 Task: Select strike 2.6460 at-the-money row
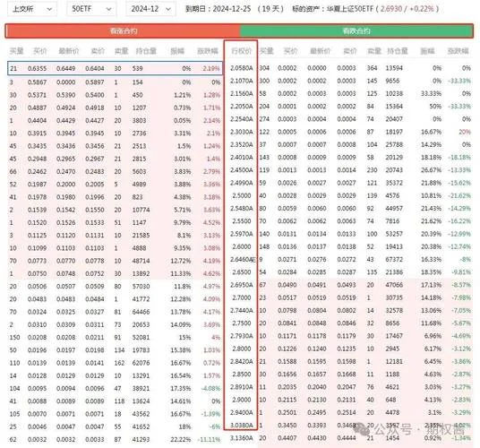pos(242,260)
